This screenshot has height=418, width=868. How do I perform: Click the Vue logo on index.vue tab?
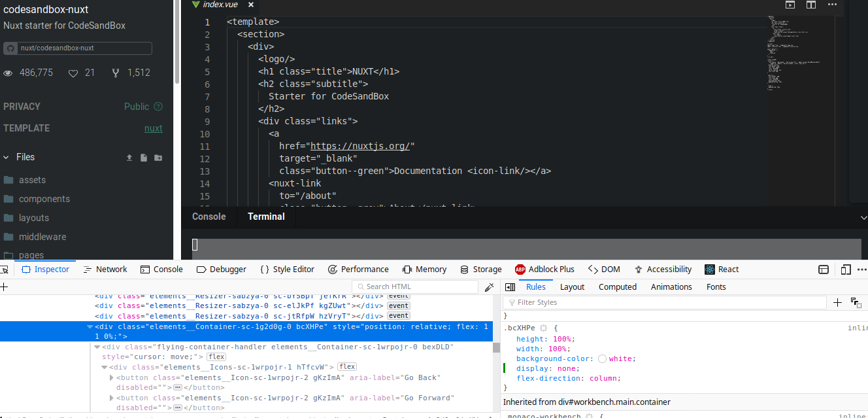coord(195,4)
